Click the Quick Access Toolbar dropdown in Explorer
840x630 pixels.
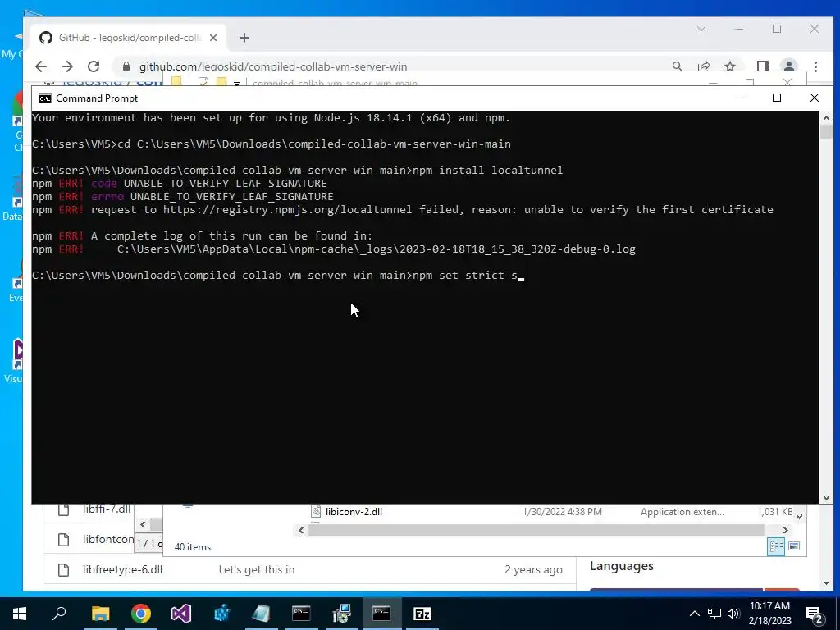pos(236,84)
